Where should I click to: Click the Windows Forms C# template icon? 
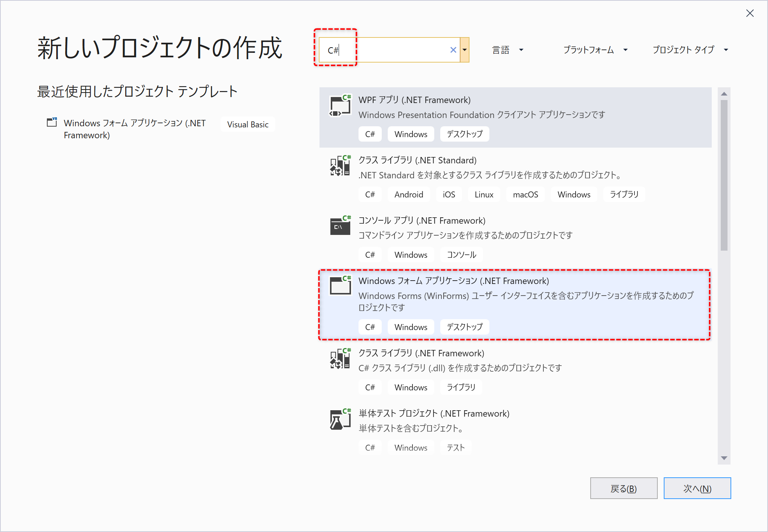click(340, 286)
